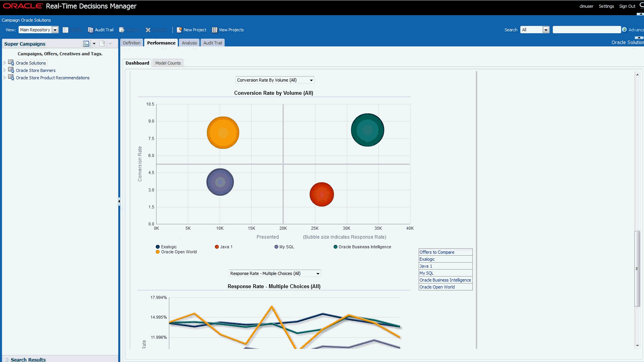Click the New Project icon
This screenshot has width=644, height=362.
(179, 30)
